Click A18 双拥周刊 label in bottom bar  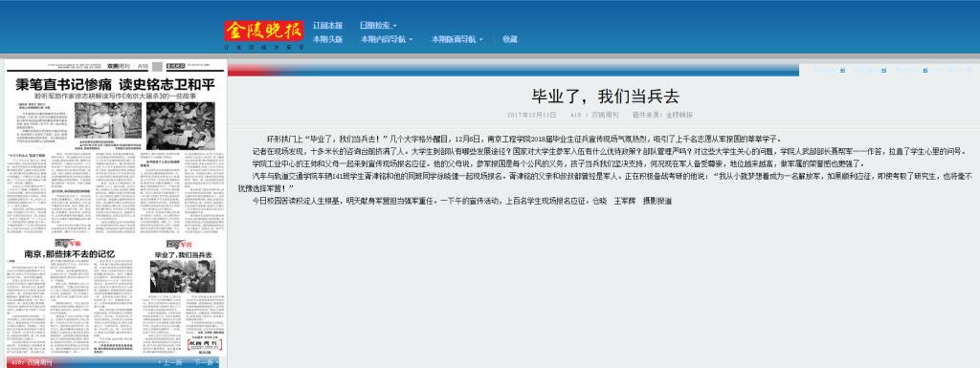[32, 362]
